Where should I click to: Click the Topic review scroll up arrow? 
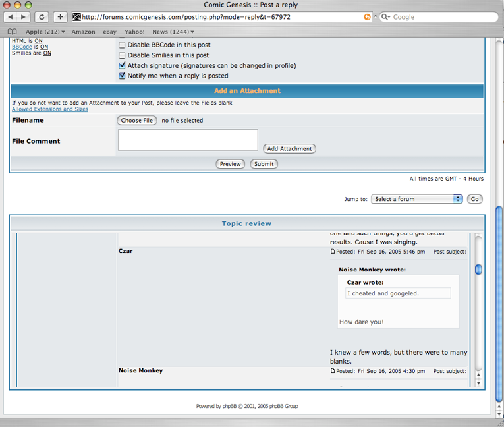point(478,375)
